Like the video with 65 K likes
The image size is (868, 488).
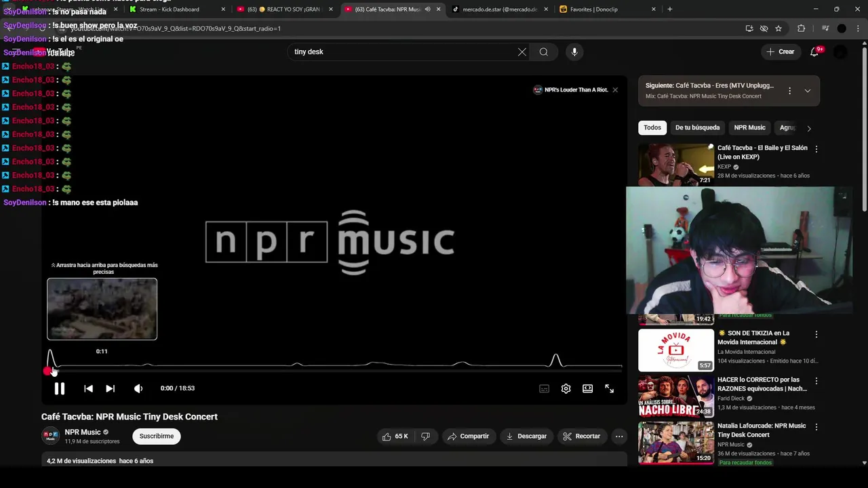395,436
